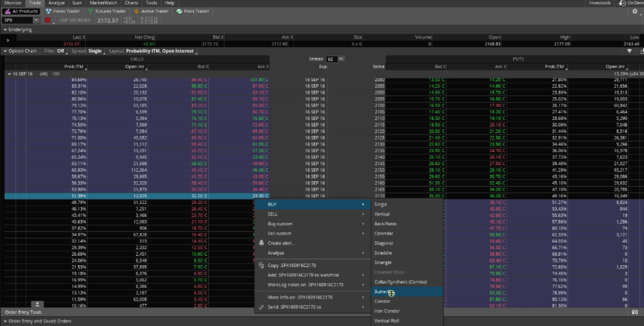This screenshot has height=326, width=644.
Task: Open the Analyze tab
Action: pyautogui.click(x=56, y=3)
